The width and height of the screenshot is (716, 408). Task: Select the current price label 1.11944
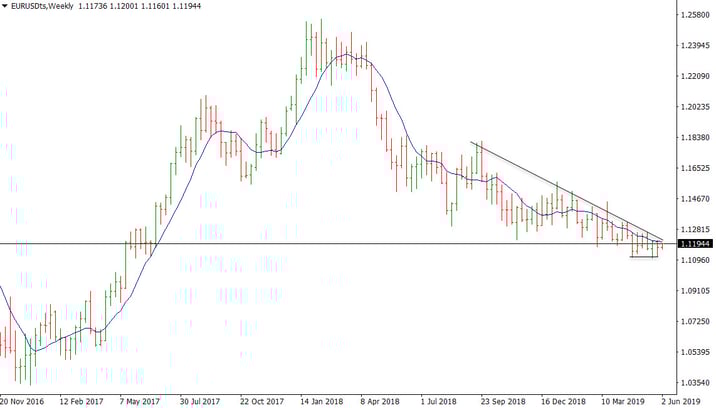coord(695,244)
